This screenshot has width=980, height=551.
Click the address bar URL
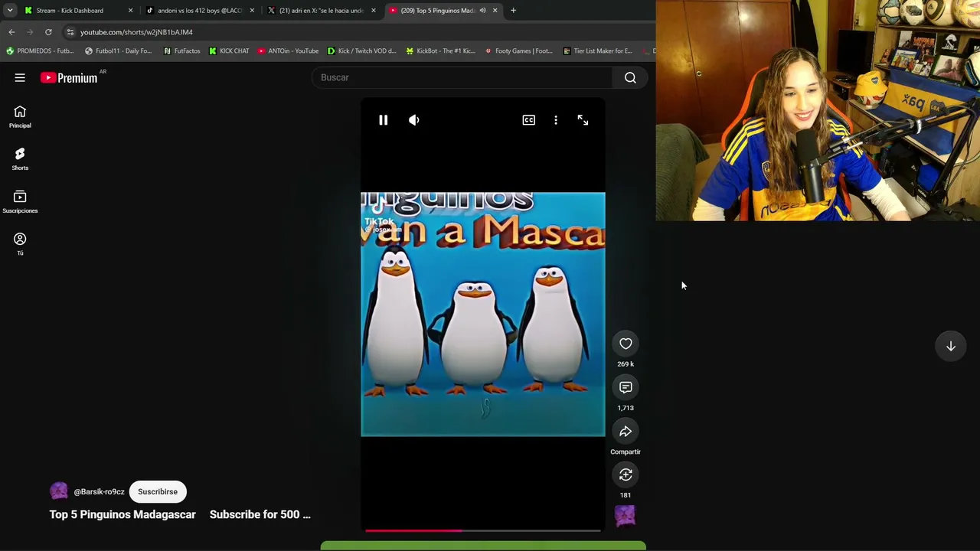coord(136,32)
